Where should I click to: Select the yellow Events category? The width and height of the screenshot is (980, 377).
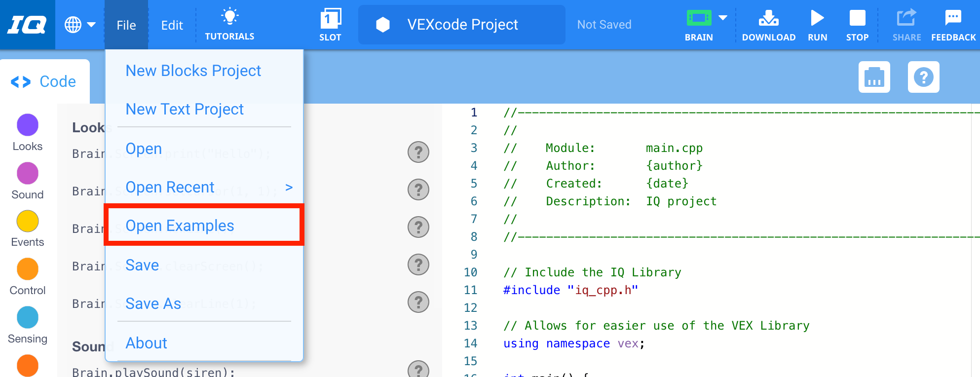pyautogui.click(x=28, y=222)
